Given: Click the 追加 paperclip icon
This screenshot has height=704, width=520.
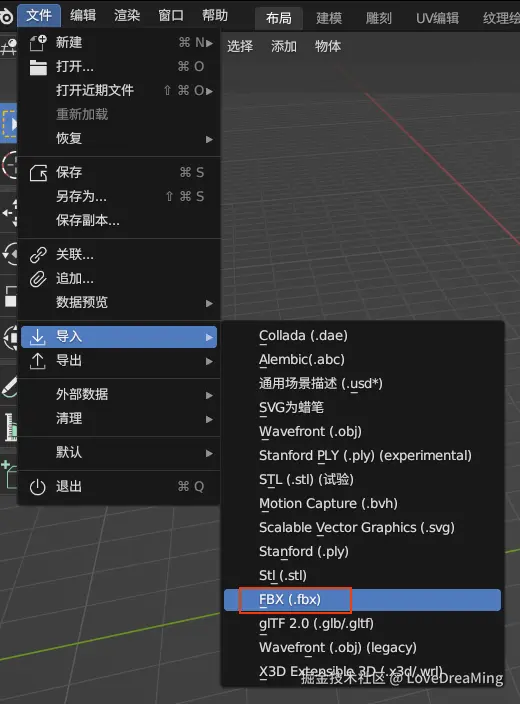Looking at the screenshot, I should pyautogui.click(x=38, y=279).
